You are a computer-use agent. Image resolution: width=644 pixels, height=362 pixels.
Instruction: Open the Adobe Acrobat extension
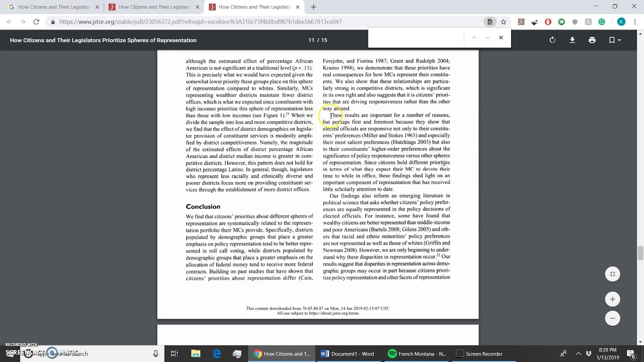click(521, 22)
